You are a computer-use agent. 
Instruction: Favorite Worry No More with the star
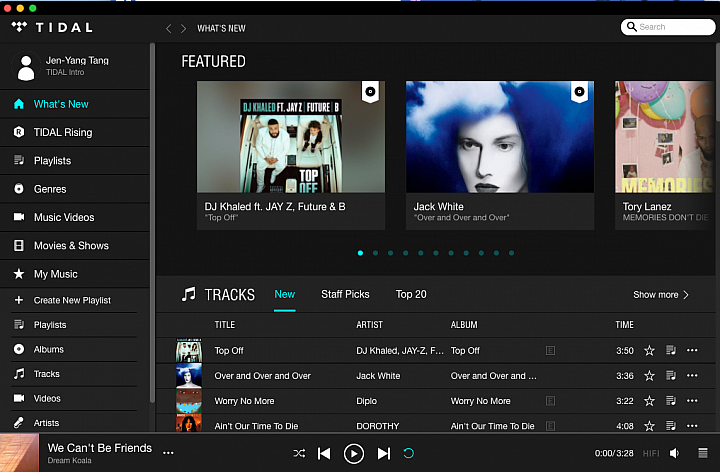(649, 401)
